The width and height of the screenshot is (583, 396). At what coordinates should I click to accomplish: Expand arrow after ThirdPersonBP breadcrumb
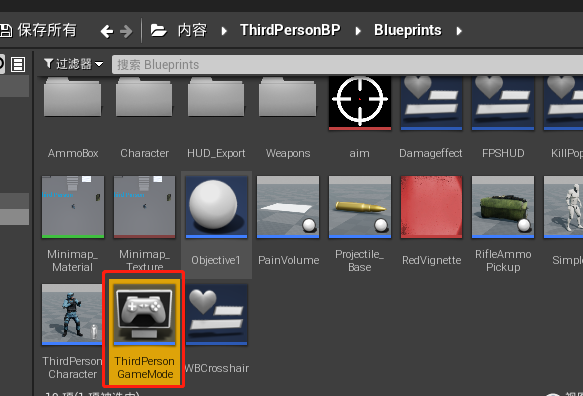(x=358, y=31)
